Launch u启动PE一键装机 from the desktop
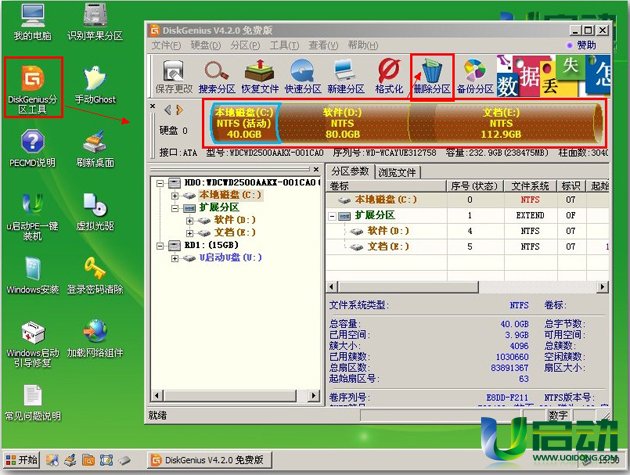The image size is (630, 475). pos(33,217)
